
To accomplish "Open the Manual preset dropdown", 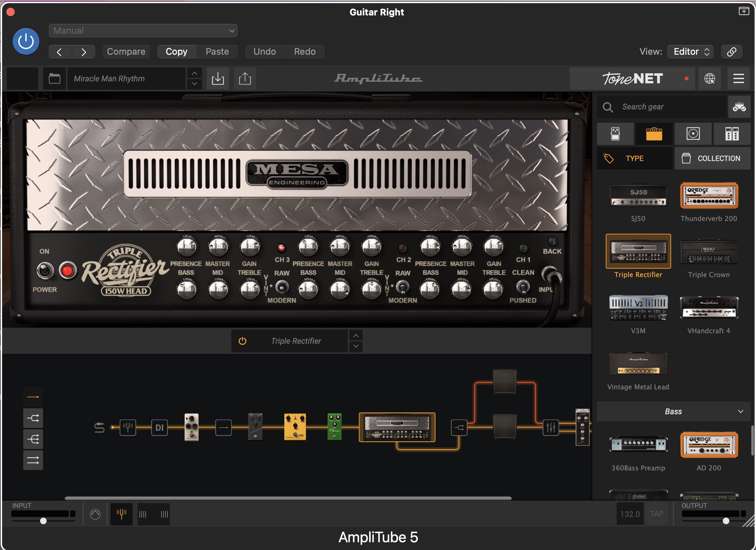I will [143, 31].
